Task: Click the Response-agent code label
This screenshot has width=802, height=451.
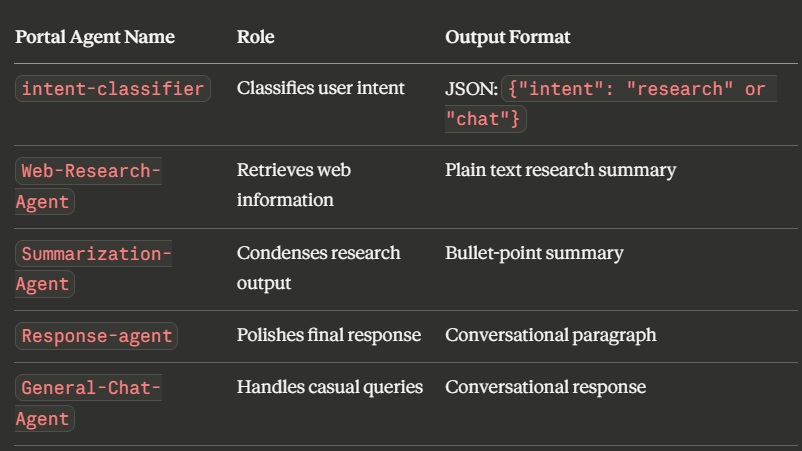Action: point(97,336)
